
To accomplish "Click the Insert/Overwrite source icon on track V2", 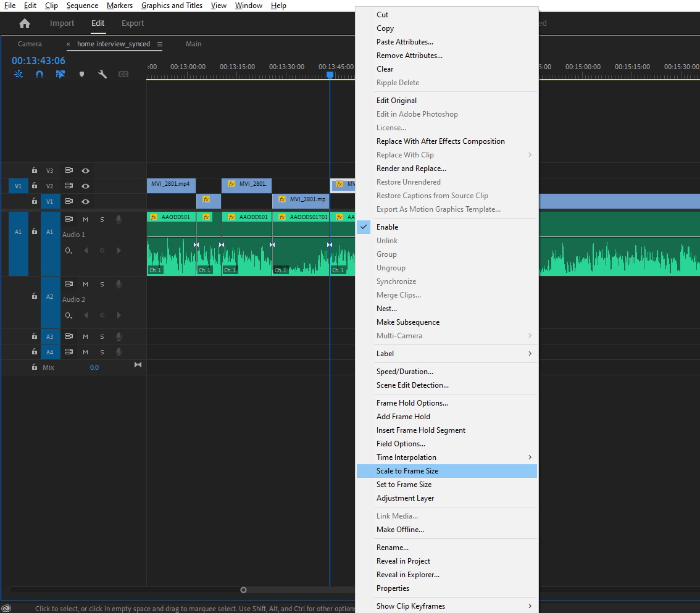I will (69, 186).
